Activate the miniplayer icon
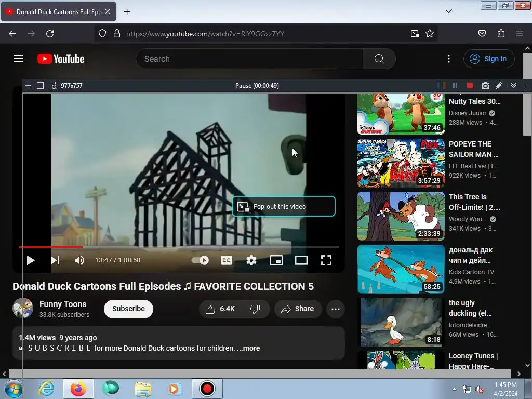The width and height of the screenshot is (532, 399). coord(276,260)
